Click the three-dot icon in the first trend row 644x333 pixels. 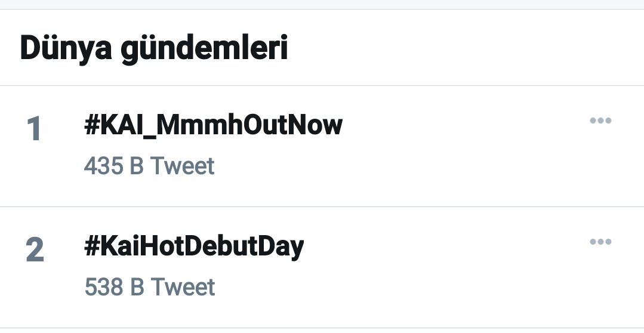click(600, 121)
